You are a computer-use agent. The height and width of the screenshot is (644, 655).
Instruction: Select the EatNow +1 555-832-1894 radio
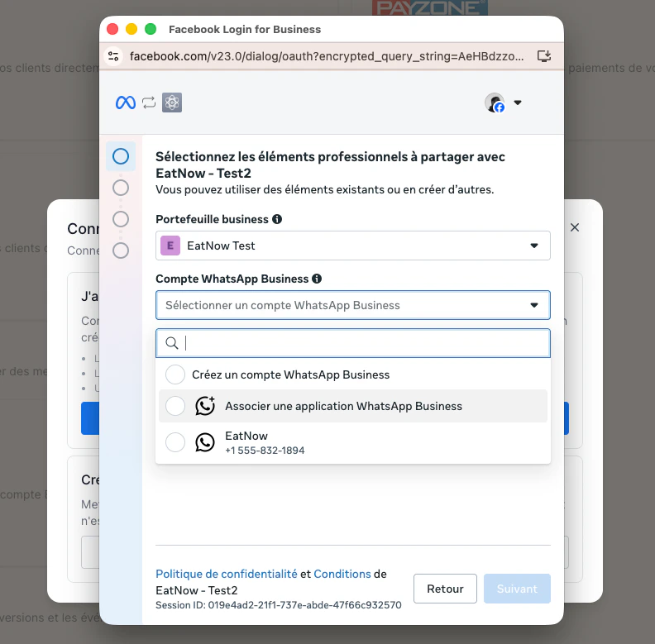[175, 442]
